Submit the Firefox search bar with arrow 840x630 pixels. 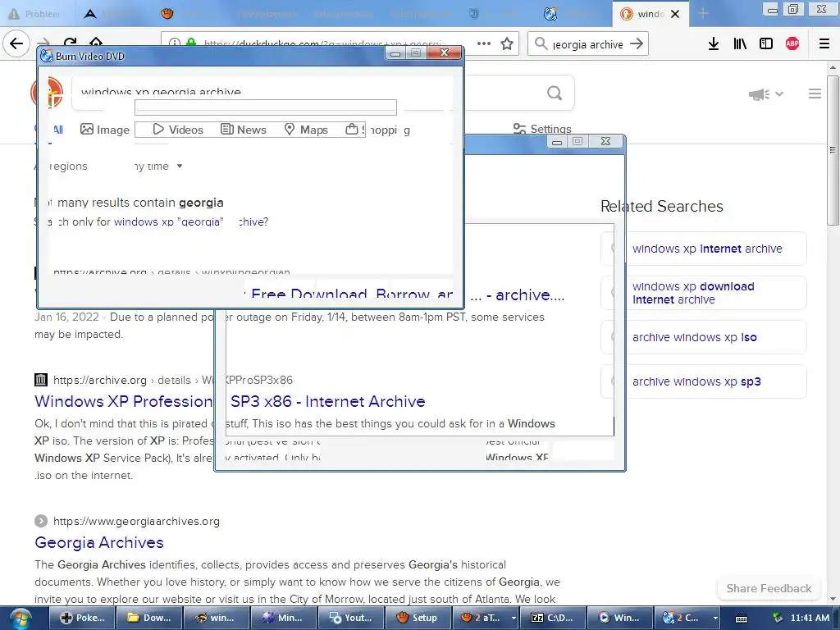tap(637, 43)
